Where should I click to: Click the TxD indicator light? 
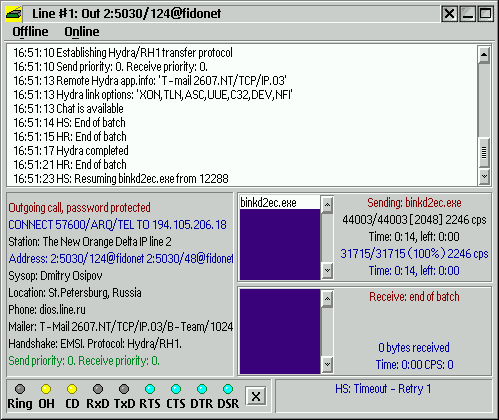pos(124,389)
